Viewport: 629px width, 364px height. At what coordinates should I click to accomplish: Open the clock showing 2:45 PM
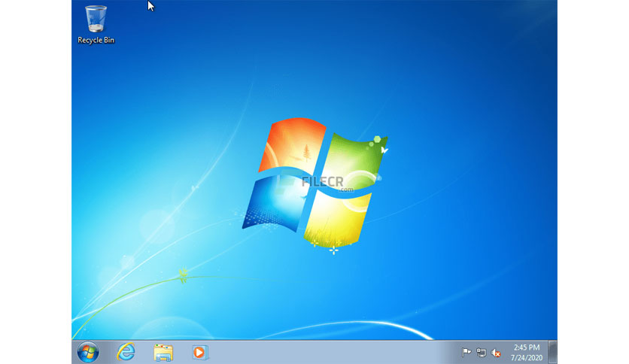click(x=527, y=347)
